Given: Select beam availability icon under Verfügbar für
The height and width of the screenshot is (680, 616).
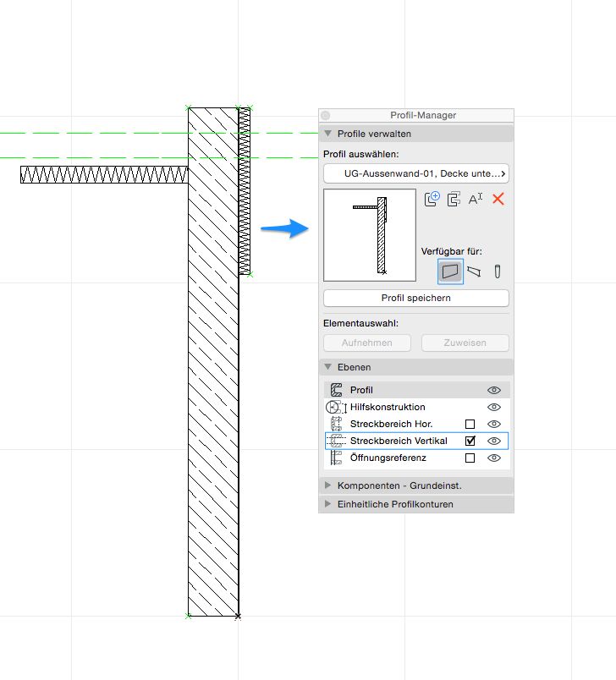Looking at the screenshot, I should [475, 271].
